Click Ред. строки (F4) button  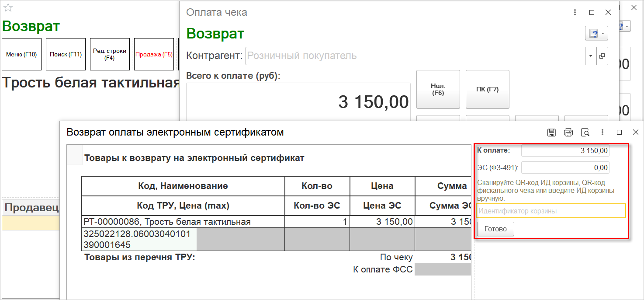pos(110,55)
